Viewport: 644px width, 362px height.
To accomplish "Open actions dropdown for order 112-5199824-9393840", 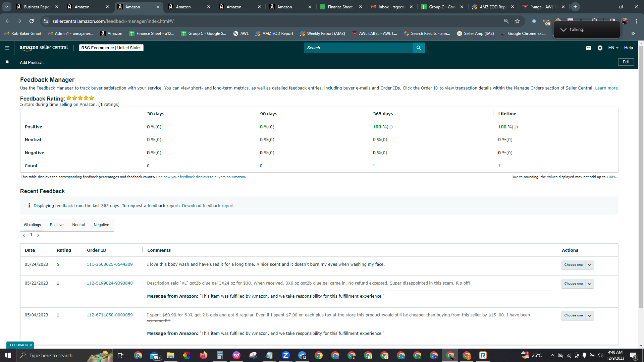I will click(x=577, y=284).
